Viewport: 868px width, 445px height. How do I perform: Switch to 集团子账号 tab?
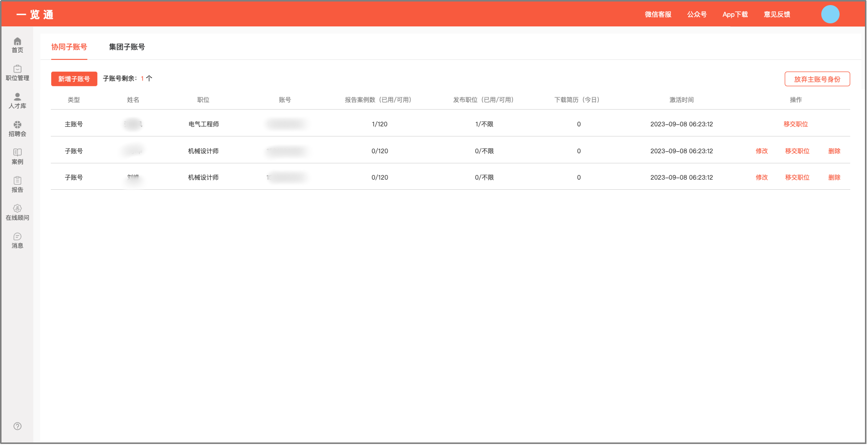point(127,47)
